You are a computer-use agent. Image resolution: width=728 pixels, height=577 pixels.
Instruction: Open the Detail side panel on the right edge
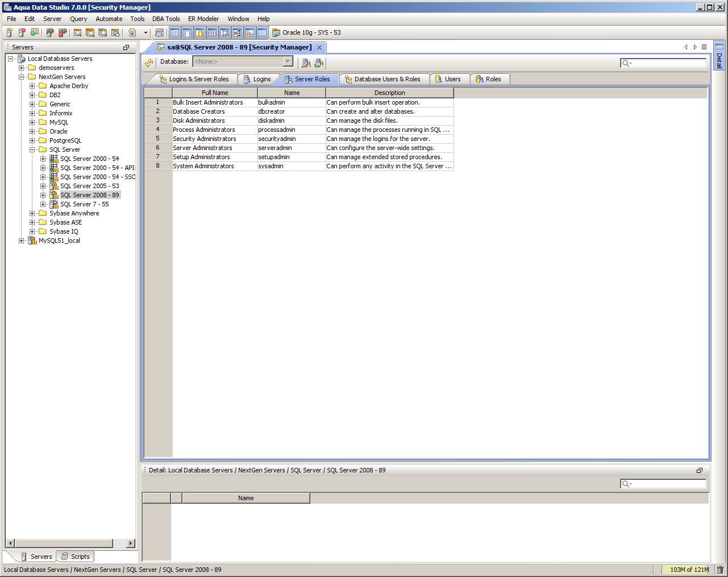[719, 55]
